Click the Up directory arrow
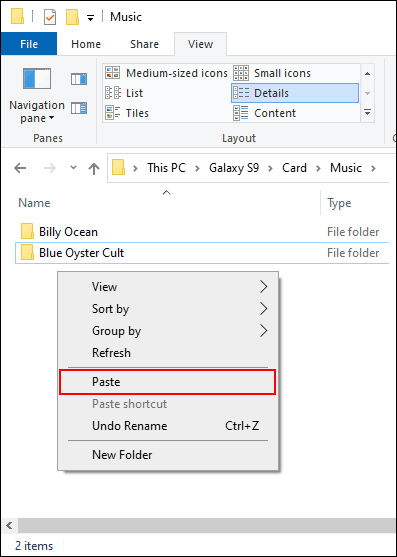 point(94,168)
